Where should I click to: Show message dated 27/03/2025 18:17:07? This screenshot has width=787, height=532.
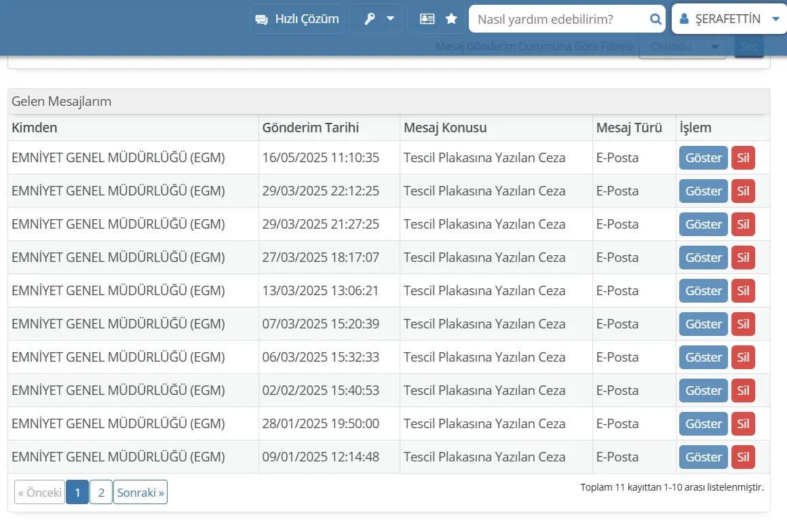(703, 257)
